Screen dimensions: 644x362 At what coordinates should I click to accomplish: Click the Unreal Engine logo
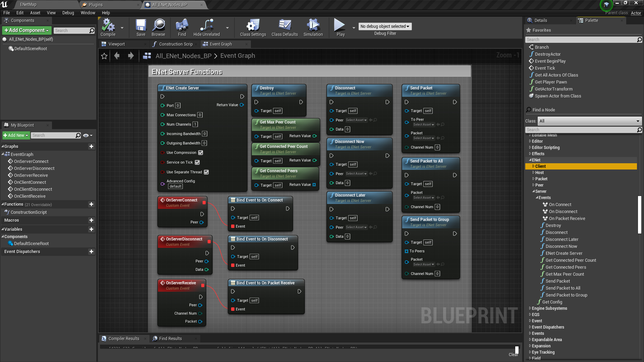point(5,4)
